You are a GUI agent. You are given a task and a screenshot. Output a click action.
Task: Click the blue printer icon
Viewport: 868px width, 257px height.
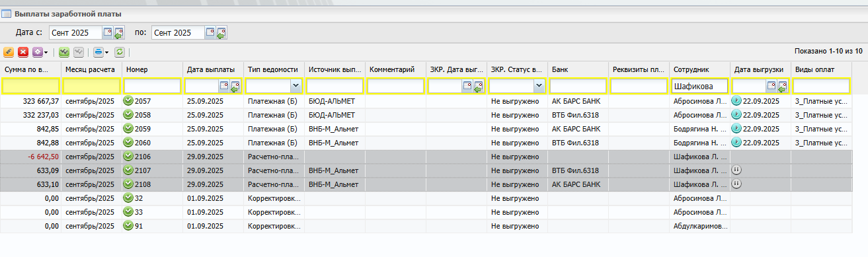pyautogui.click(x=98, y=52)
